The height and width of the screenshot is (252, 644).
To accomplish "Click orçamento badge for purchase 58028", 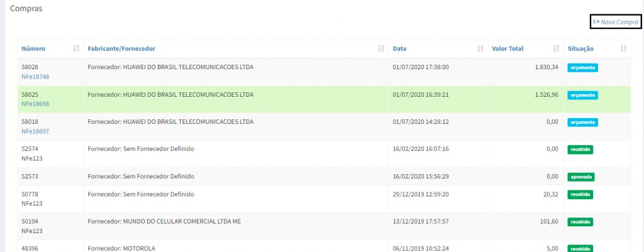I will tap(582, 67).
